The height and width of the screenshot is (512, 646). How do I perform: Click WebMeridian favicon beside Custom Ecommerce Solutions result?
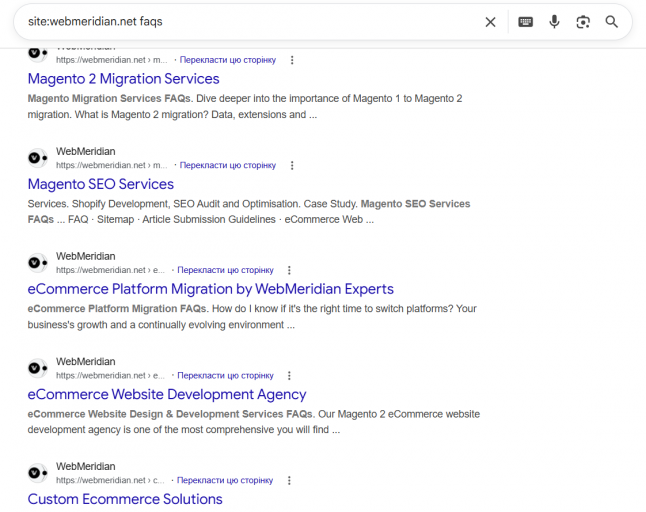(38, 473)
